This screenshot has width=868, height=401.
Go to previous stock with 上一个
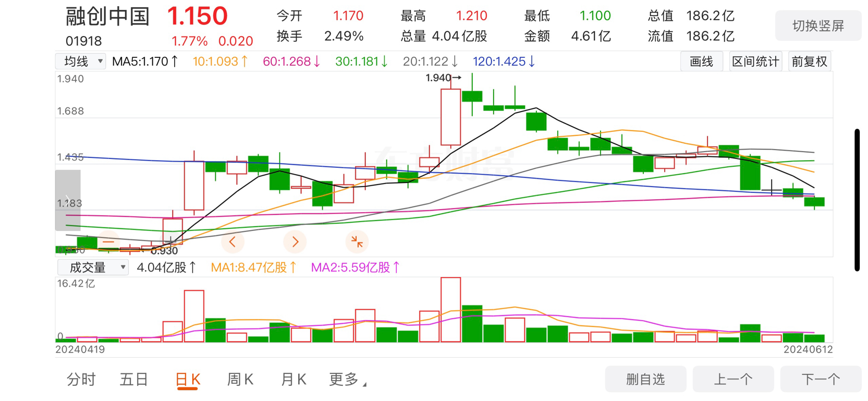click(733, 379)
